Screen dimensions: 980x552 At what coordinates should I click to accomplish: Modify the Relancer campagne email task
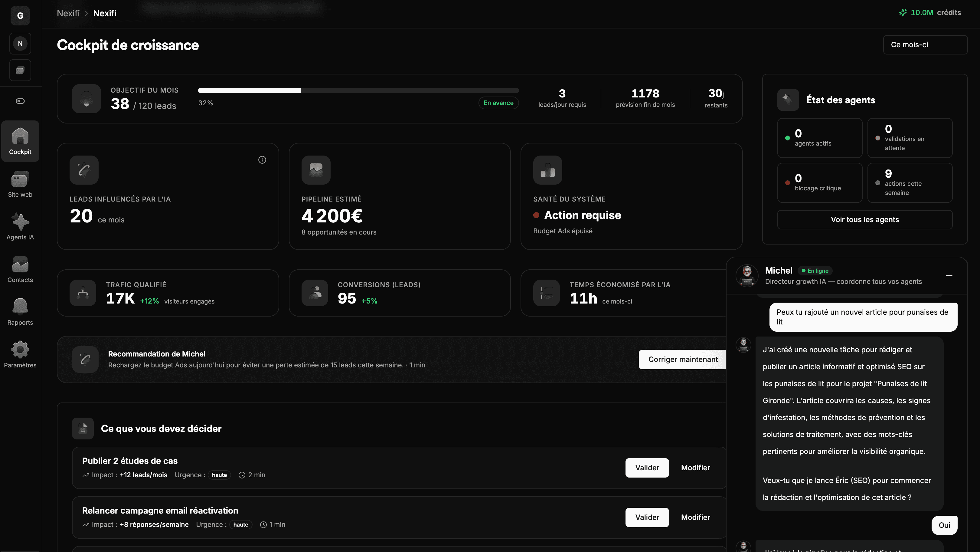coord(695,517)
